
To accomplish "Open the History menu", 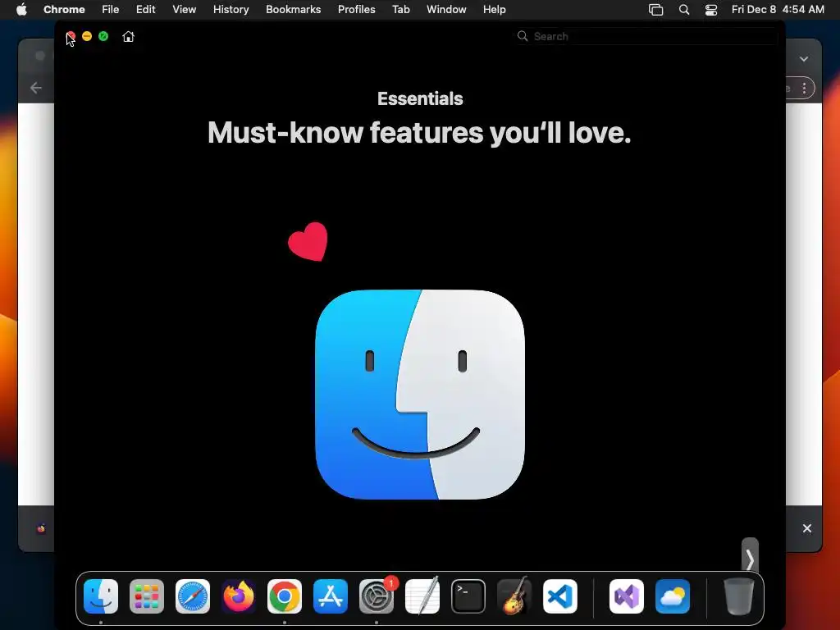I will click(x=231, y=10).
